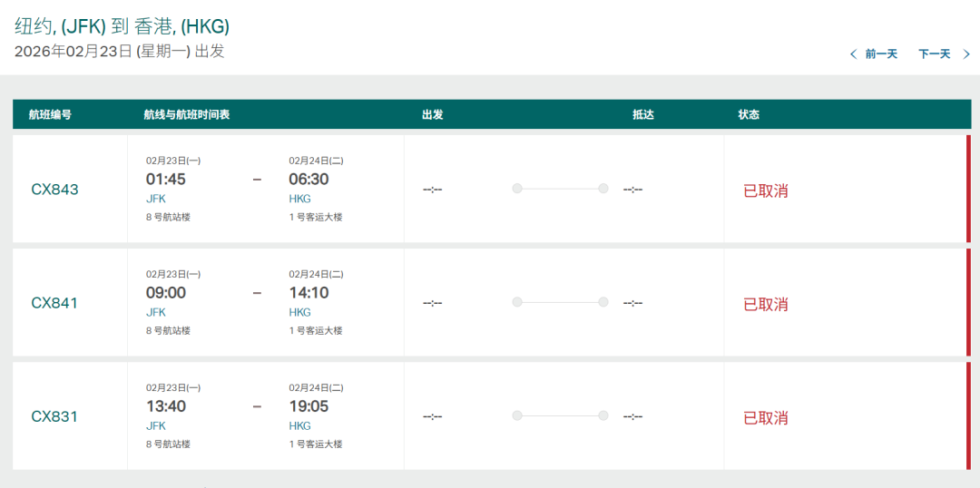This screenshot has height=488, width=980.
Task: Click the 19:05 arrival time of CX831
Action: click(x=309, y=406)
